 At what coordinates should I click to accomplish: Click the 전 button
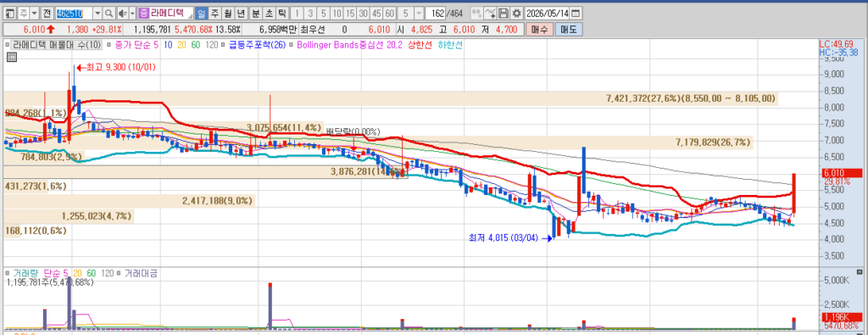click(47, 14)
